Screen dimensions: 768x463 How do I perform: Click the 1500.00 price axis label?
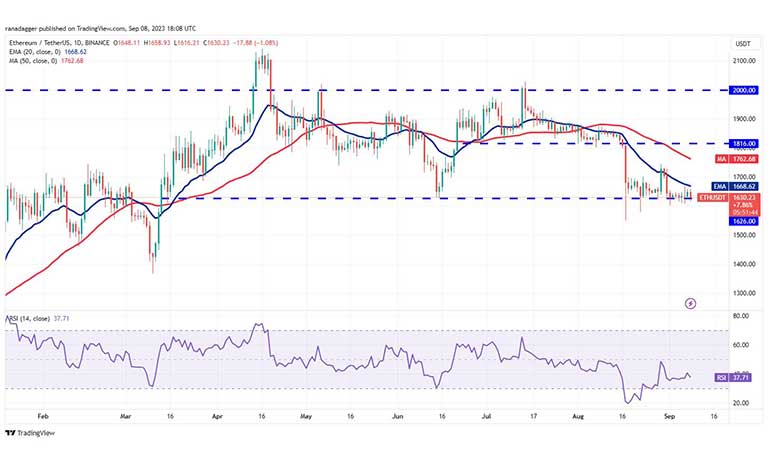(x=744, y=235)
